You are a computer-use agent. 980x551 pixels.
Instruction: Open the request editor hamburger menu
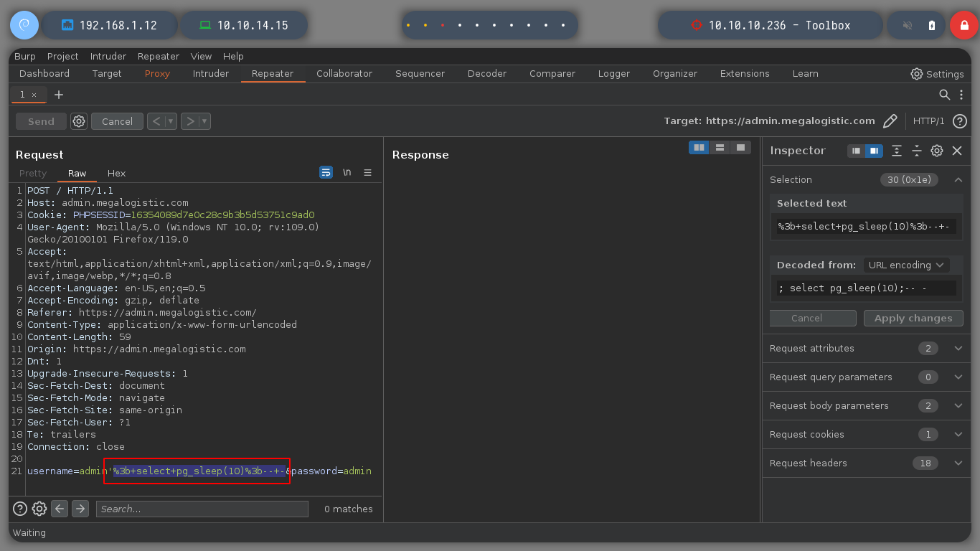pos(368,173)
